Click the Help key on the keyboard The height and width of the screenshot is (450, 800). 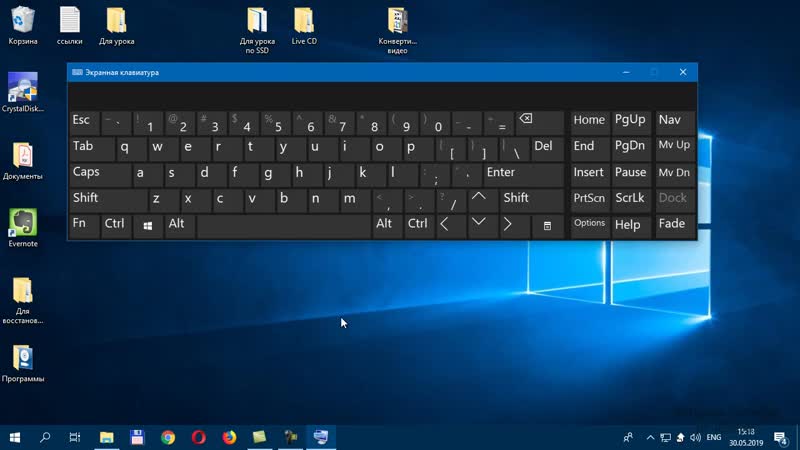pos(632,226)
